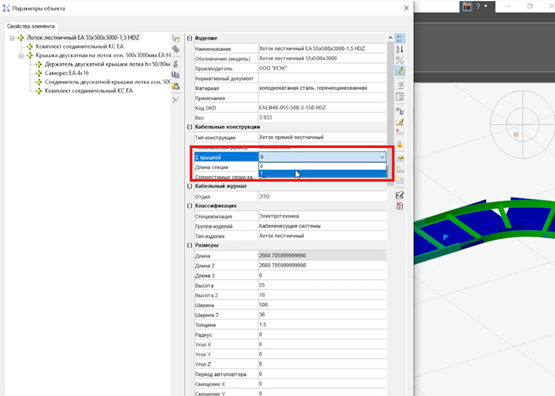Click the 'Наименование' value field

322,48
